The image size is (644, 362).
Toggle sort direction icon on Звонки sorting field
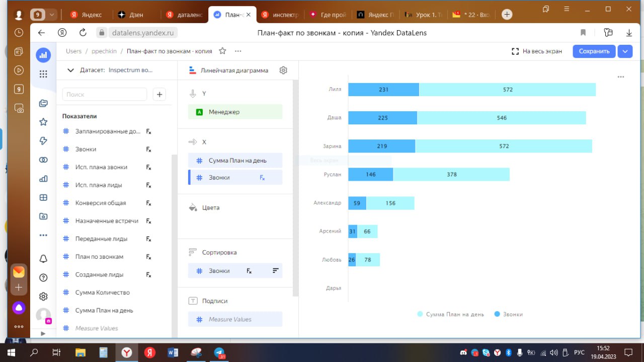[275, 271]
